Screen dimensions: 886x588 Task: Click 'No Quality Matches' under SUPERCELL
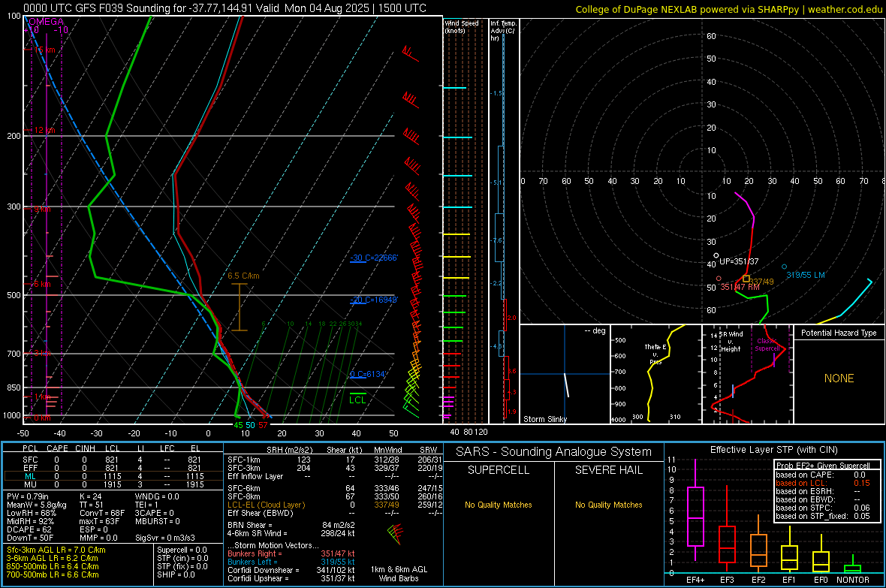pyautogui.click(x=499, y=505)
